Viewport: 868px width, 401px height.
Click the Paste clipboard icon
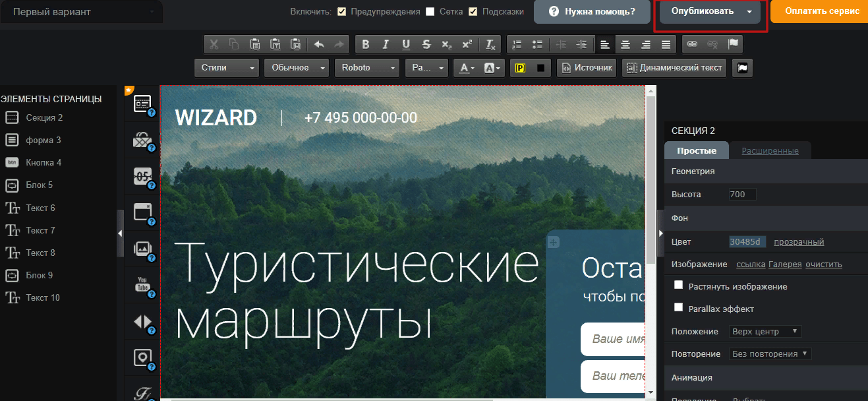click(254, 44)
